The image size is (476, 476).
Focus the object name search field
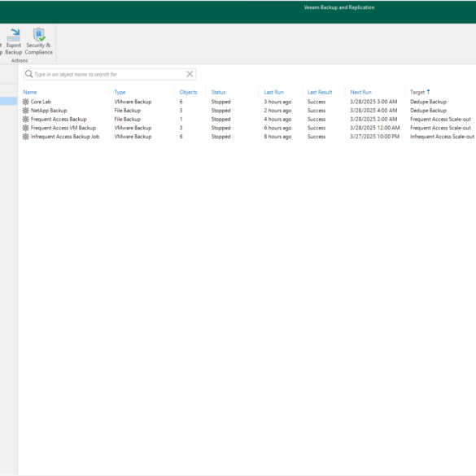click(x=110, y=74)
